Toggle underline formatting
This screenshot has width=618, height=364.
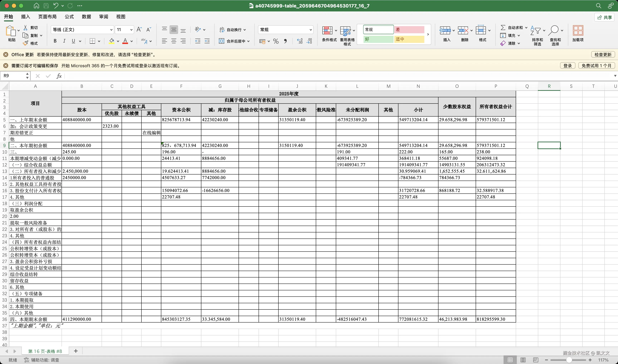pyautogui.click(x=73, y=41)
